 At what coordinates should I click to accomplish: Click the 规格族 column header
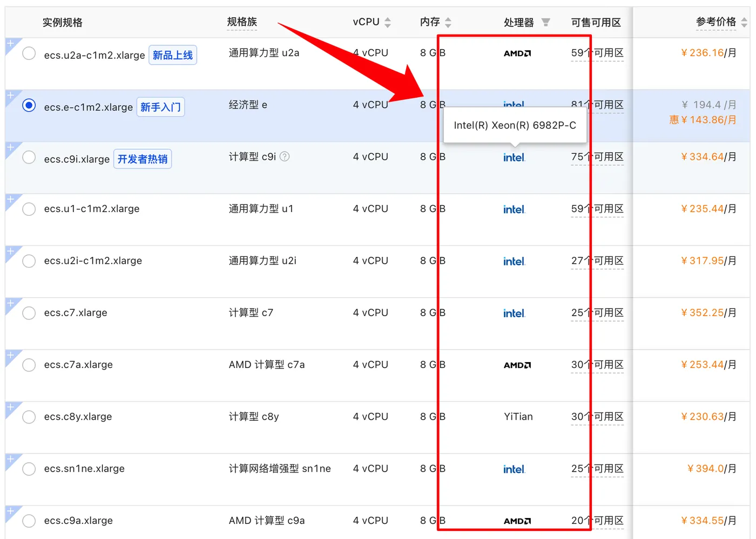click(x=242, y=22)
